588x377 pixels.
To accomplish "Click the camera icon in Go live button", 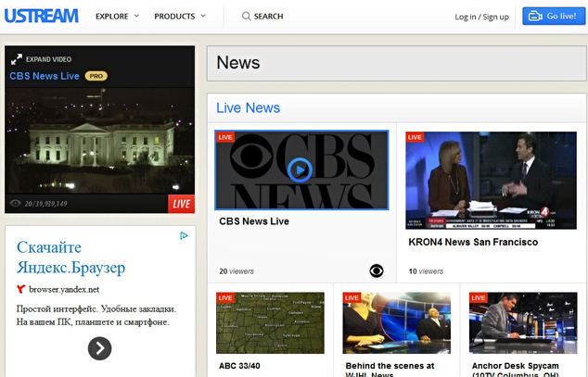I will pyautogui.click(x=535, y=16).
